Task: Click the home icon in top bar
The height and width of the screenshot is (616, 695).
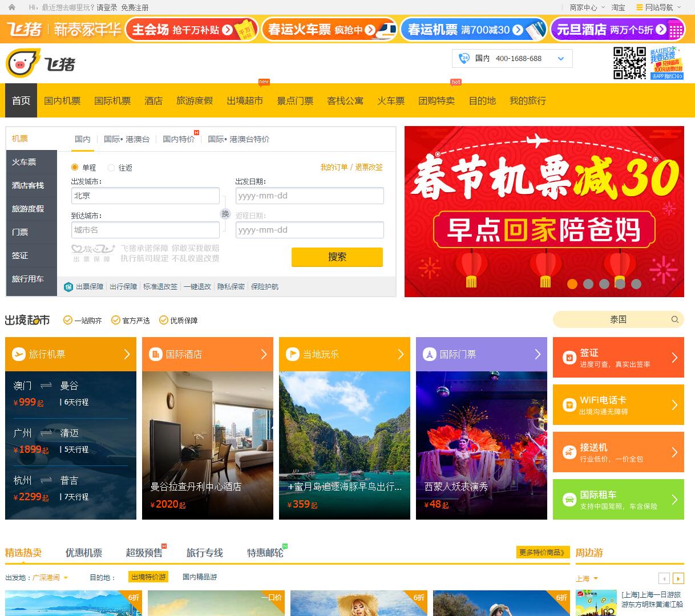Action: click(x=12, y=7)
